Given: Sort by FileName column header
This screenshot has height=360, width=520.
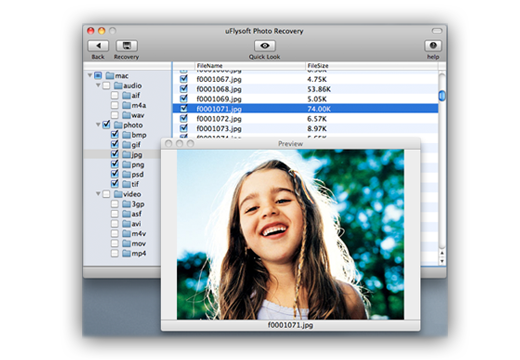Looking at the screenshot, I should point(250,66).
